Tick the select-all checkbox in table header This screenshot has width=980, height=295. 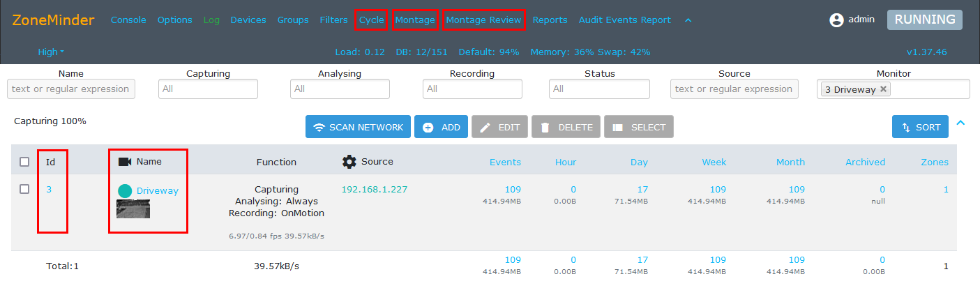(x=24, y=162)
